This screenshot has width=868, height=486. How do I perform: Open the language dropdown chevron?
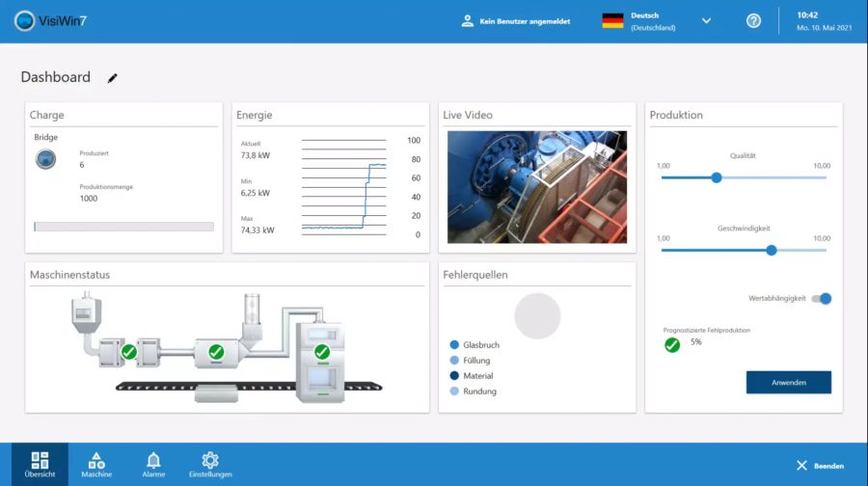(x=706, y=21)
